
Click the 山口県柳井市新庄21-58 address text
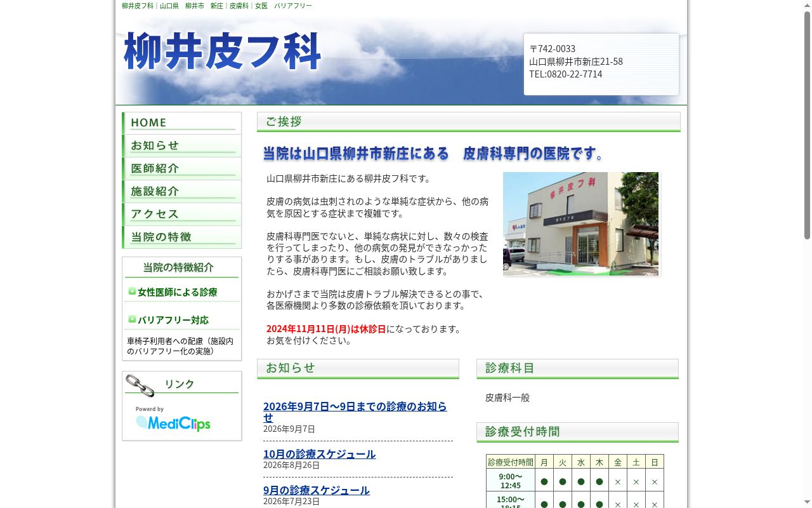[576, 62]
